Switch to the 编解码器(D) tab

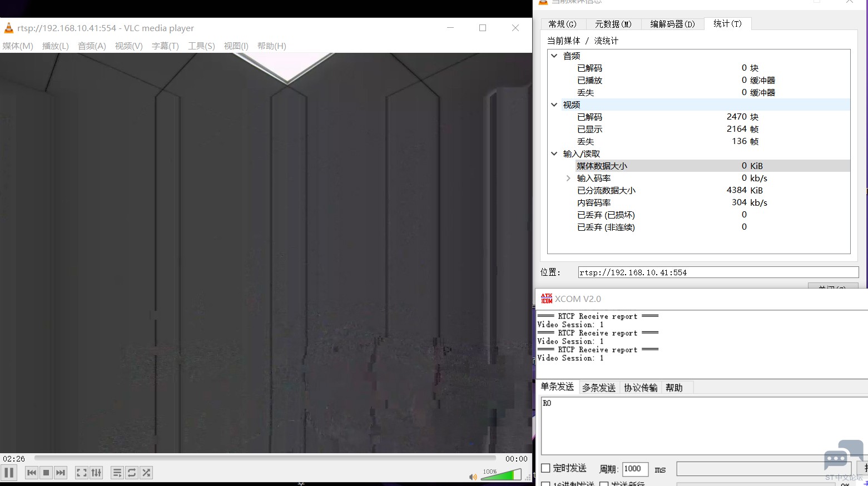click(672, 24)
